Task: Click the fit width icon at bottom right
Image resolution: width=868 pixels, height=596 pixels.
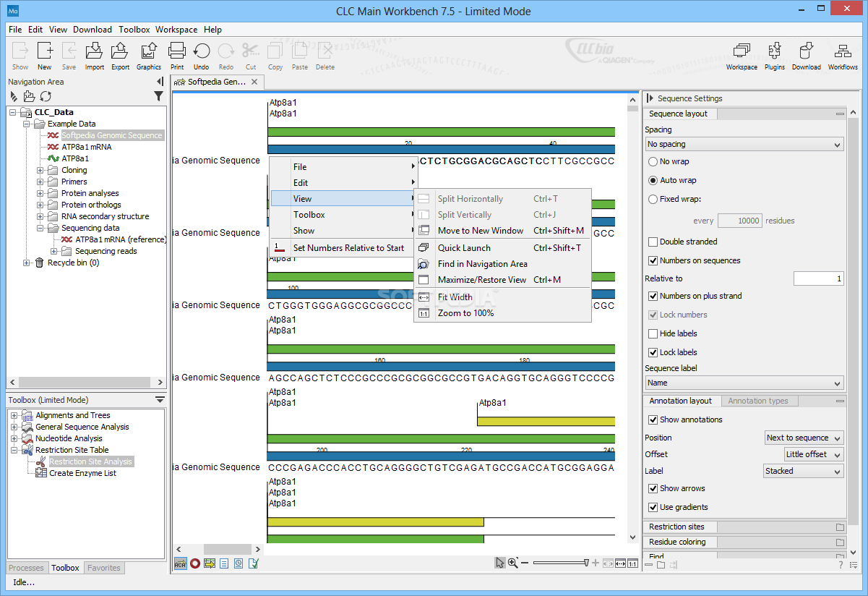Action: [620, 563]
